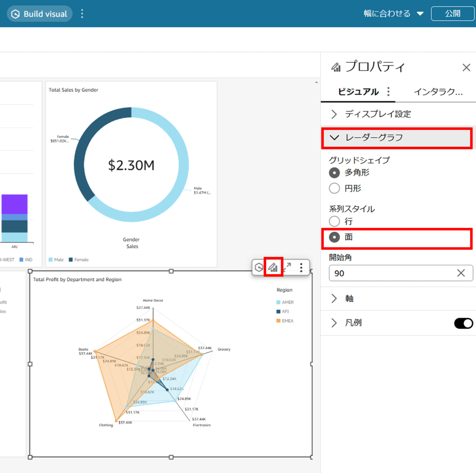Expand the ディスプレイ設定 section
This screenshot has height=473, width=476.
pos(398,114)
